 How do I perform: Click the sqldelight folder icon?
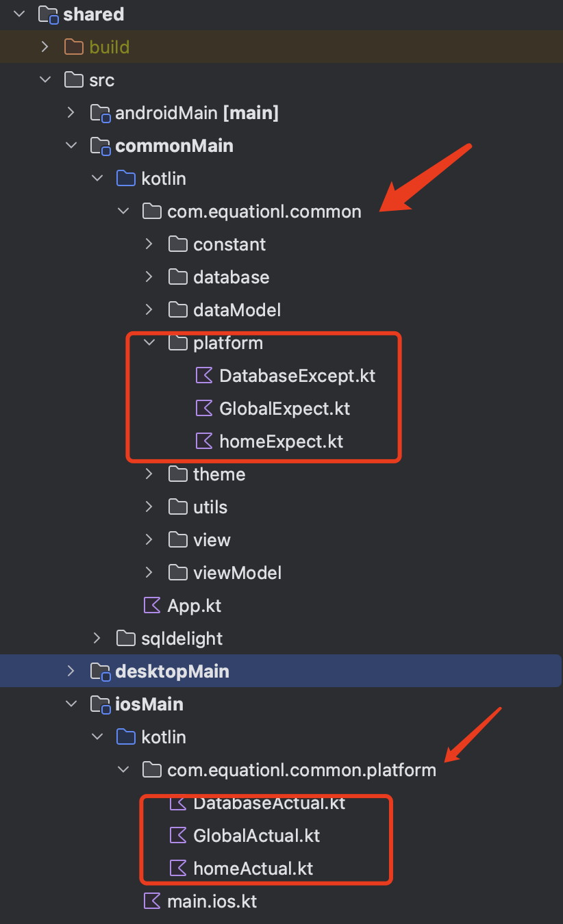(x=126, y=639)
